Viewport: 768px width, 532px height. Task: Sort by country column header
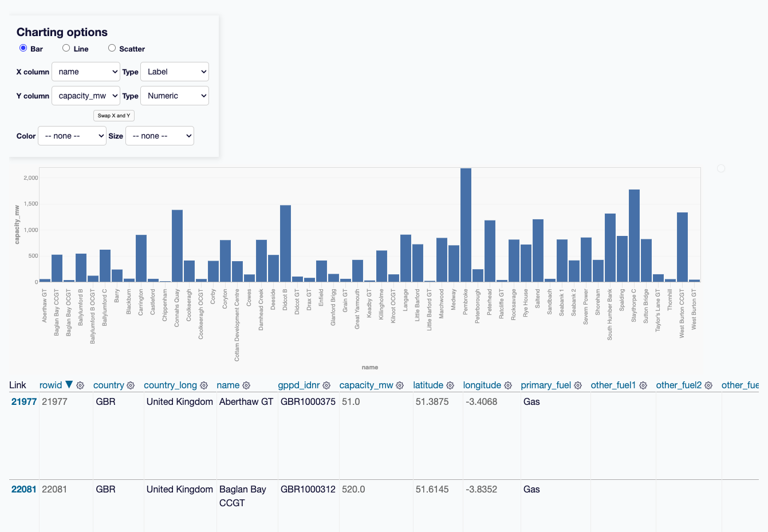[109, 385]
